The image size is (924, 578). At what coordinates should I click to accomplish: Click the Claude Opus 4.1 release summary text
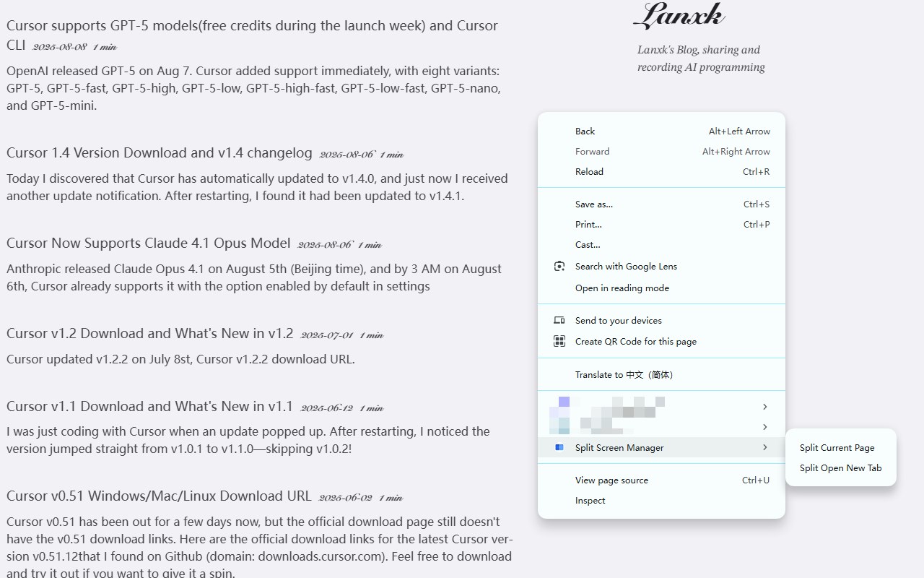[254, 277]
